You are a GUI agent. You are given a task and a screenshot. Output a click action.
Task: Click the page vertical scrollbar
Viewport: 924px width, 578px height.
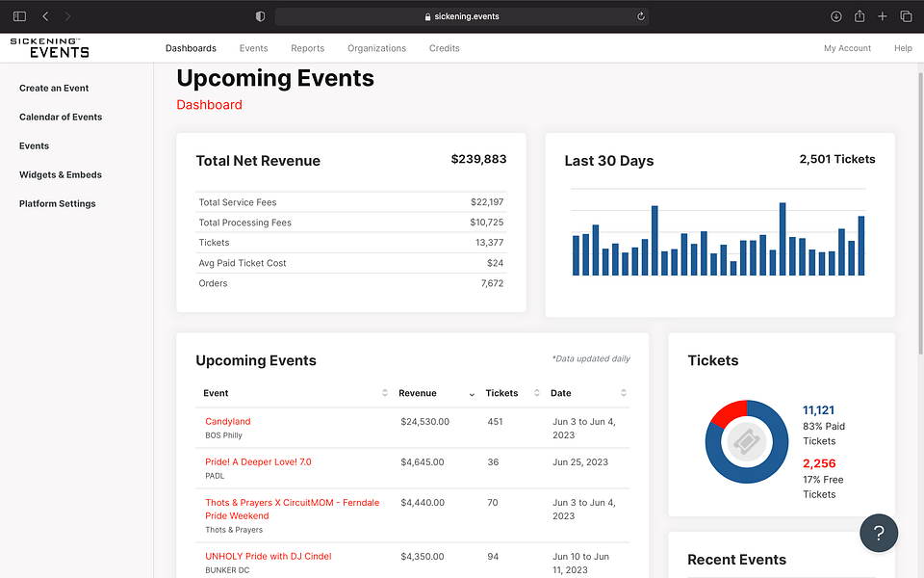pos(920,214)
